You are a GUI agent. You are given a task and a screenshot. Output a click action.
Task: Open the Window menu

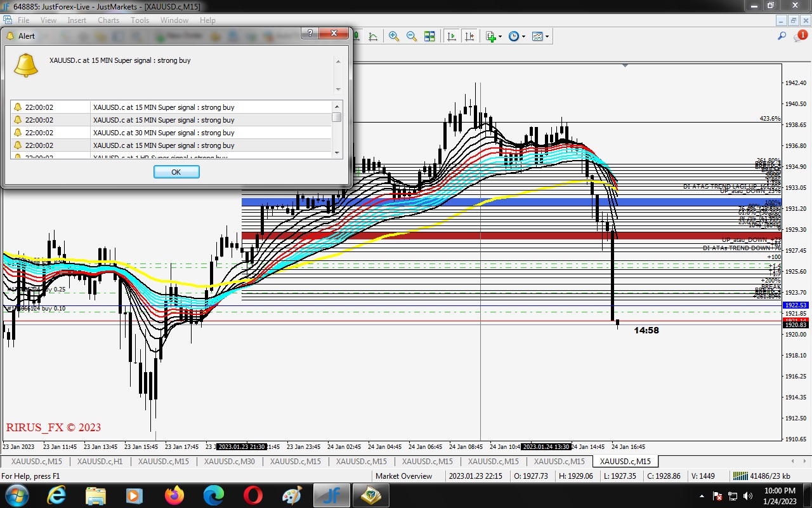click(x=174, y=20)
